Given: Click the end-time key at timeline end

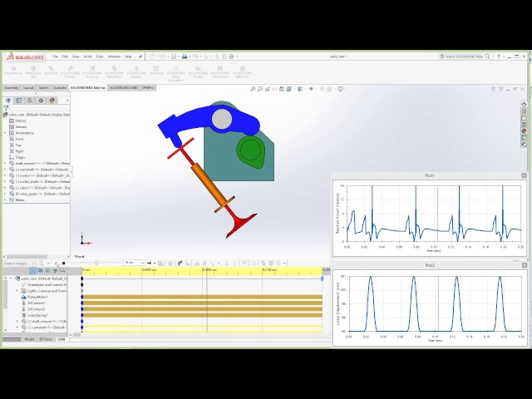Looking at the screenshot, I should point(323,278).
